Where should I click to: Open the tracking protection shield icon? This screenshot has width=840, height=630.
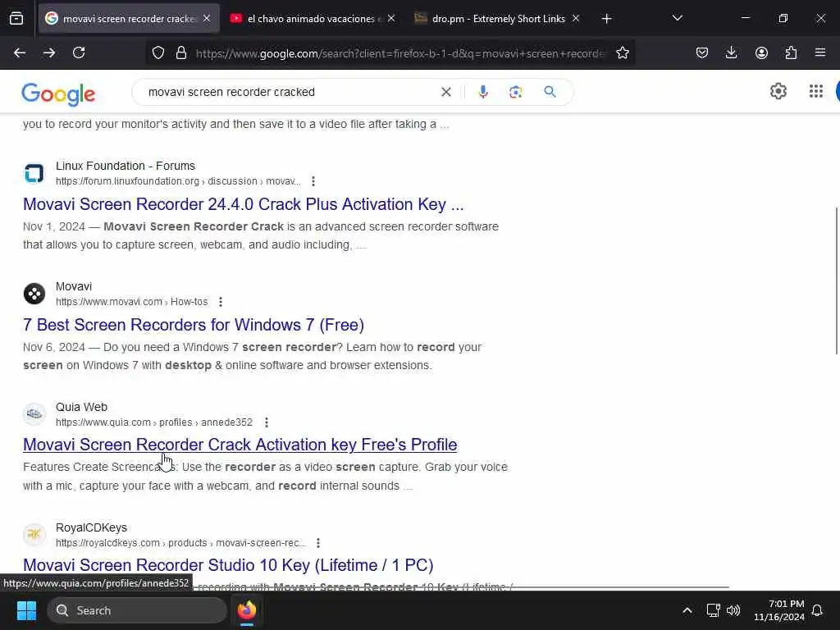[158, 53]
